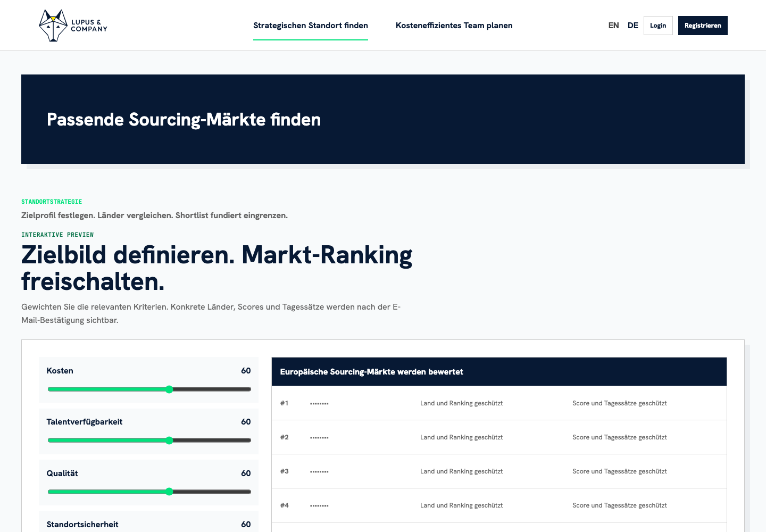Viewport: 766px width, 532px height.
Task: Click Land und Ranking geschützt in row #1
Action: tap(462, 403)
